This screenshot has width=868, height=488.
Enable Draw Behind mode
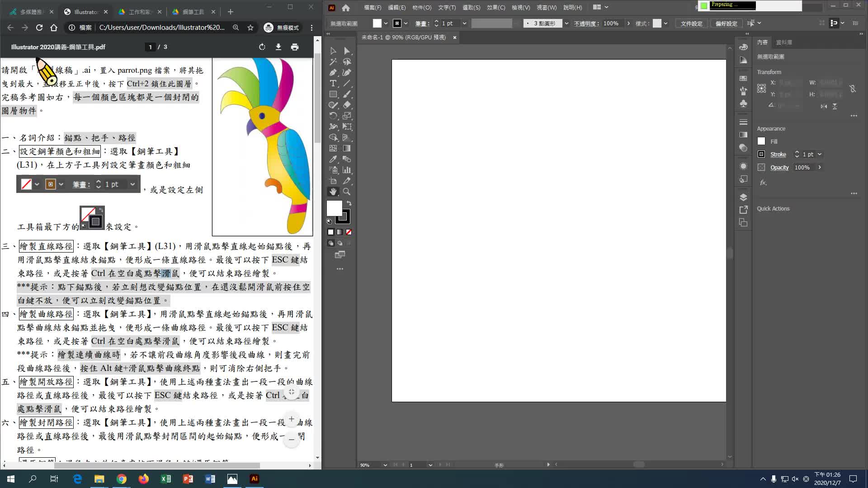[x=340, y=243]
